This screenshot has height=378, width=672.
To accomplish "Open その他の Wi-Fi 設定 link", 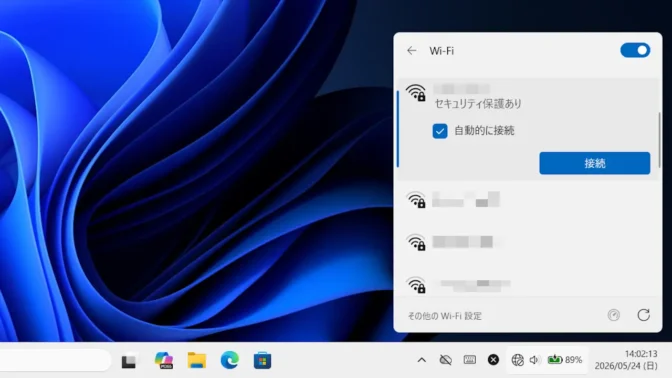I will [x=444, y=316].
